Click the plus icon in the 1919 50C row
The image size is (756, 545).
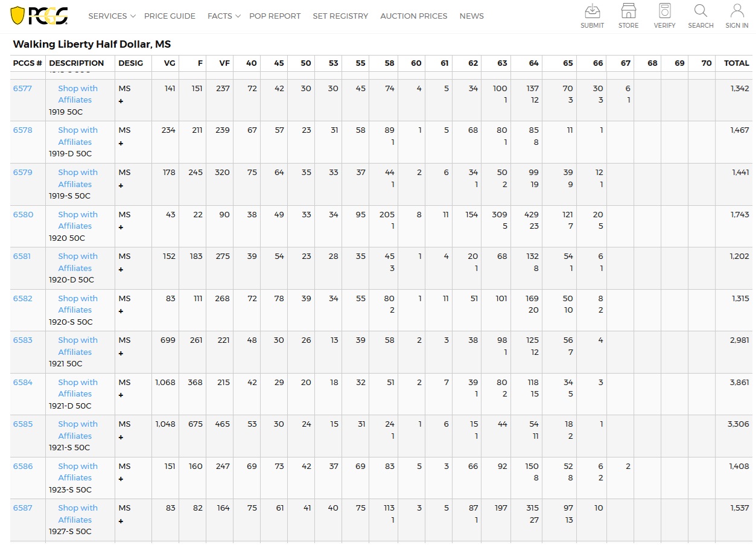pos(121,101)
